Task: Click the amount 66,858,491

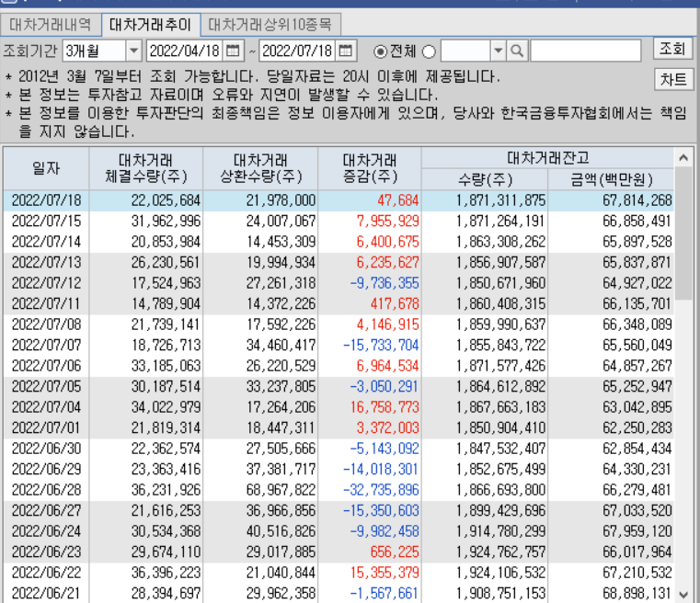Action: [637, 222]
